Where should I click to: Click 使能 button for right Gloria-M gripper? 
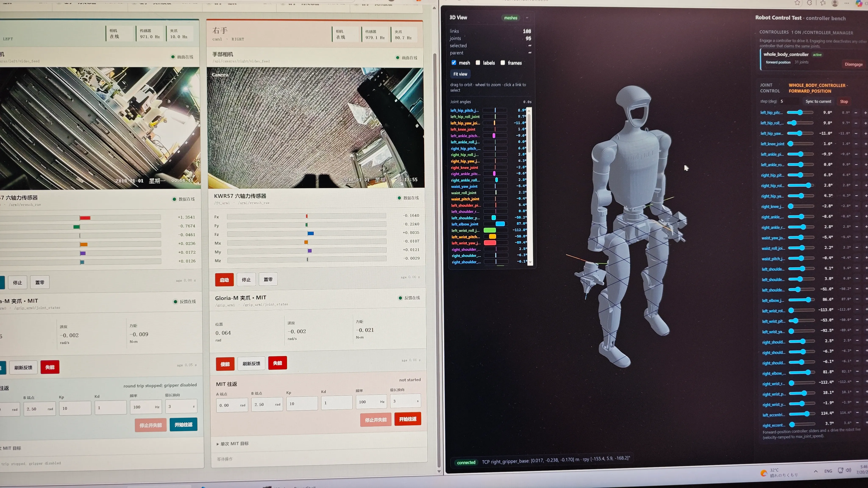(225, 364)
